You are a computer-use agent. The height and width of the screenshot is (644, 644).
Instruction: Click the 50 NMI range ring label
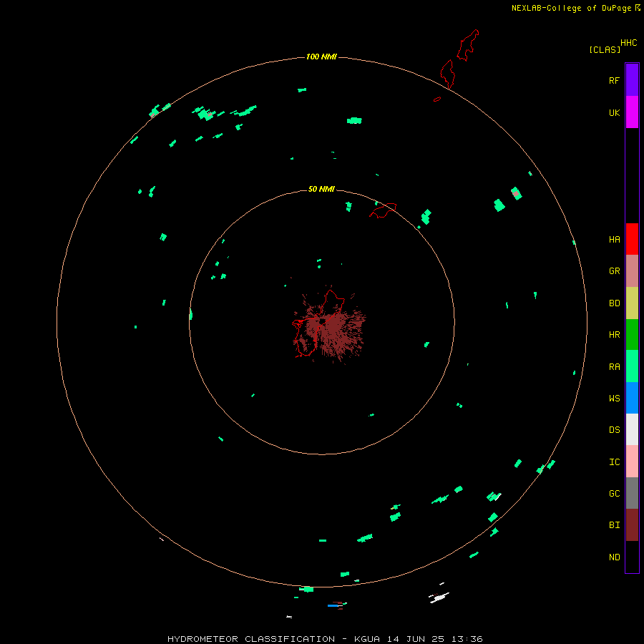tap(321, 189)
